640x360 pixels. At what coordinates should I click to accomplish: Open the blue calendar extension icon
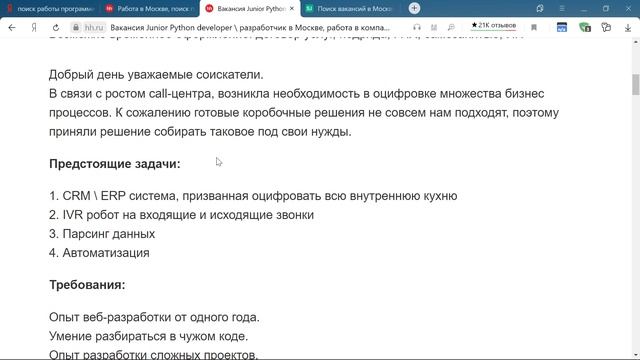tap(562, 27)
